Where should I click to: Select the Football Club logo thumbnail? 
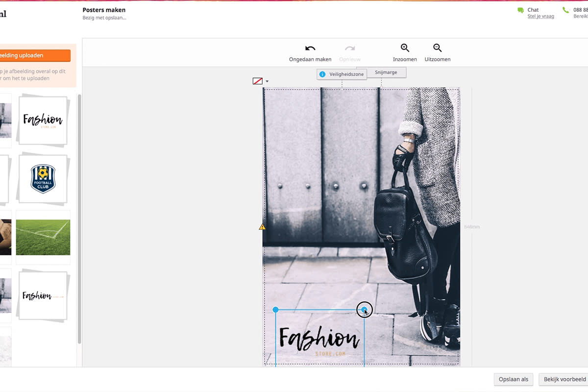pyautogui.click(x=43, y=178)
